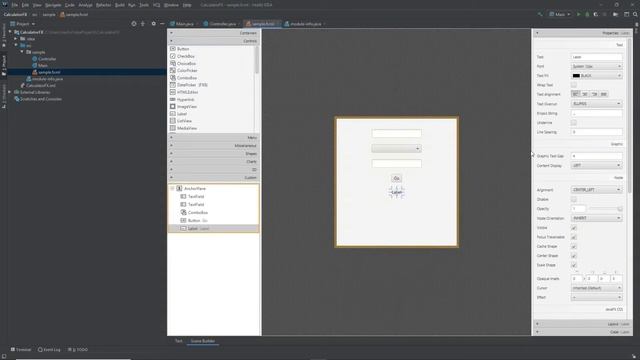Select Button control in the library
This screenshot has height=360, width=640.
point(183,49)
